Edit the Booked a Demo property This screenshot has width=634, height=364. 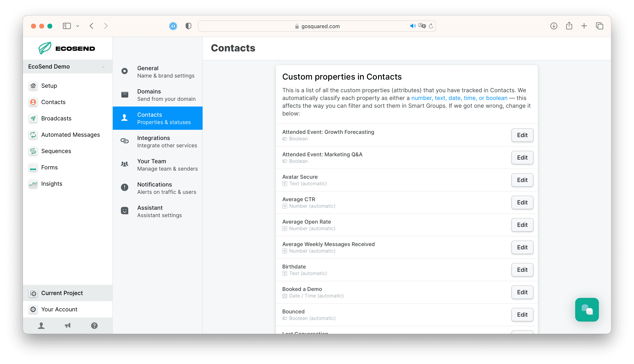point(522,292)
